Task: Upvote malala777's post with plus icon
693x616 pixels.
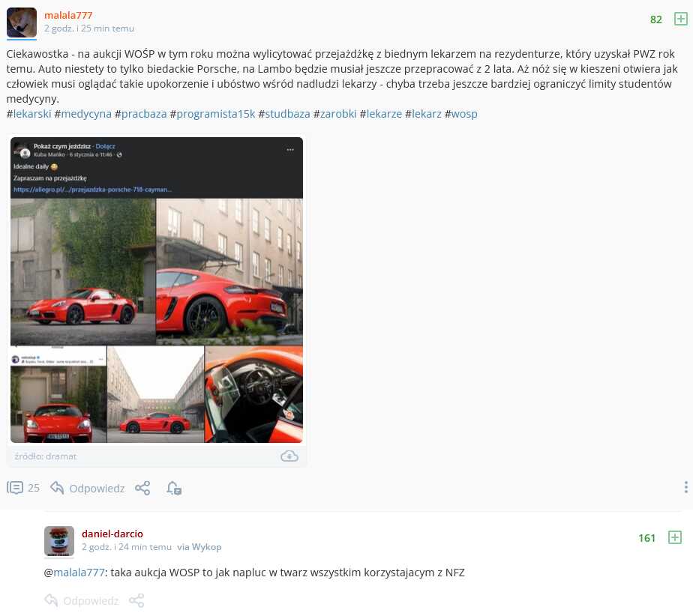Action: [681, 19]
